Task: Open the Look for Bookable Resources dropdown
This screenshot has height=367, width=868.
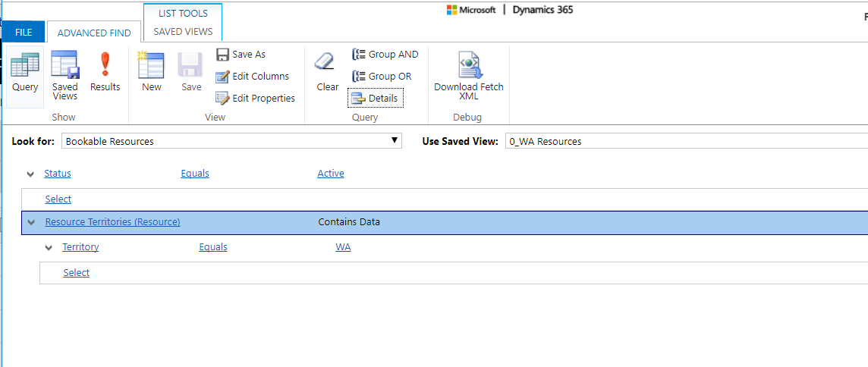Action: click(x=231, y=141)
